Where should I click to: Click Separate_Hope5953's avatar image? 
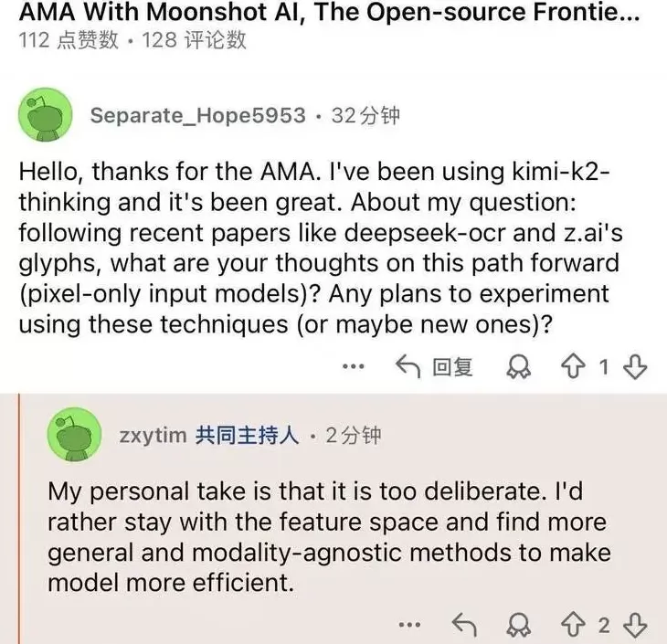click(x=46, y=116)
